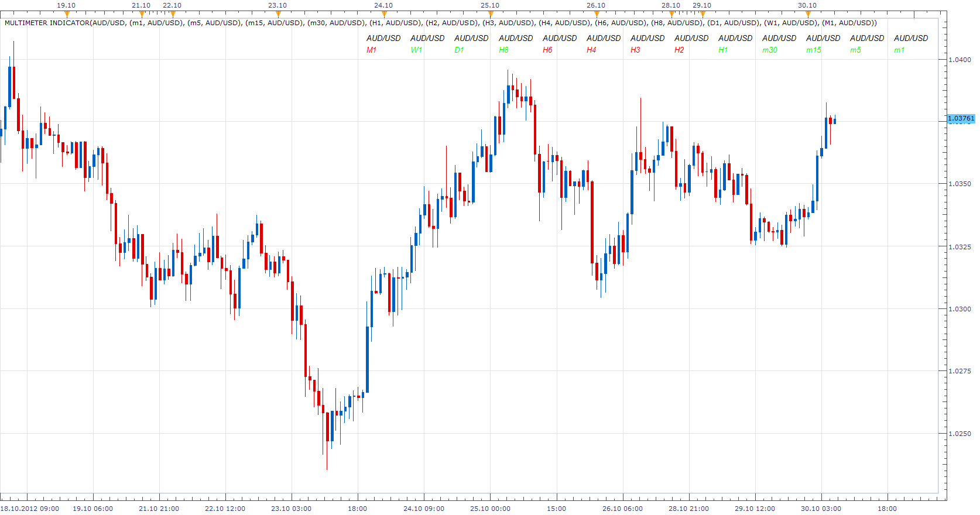Click the 28.10 21:00 time axis label

pyautogui.click(x=689, y=509)
